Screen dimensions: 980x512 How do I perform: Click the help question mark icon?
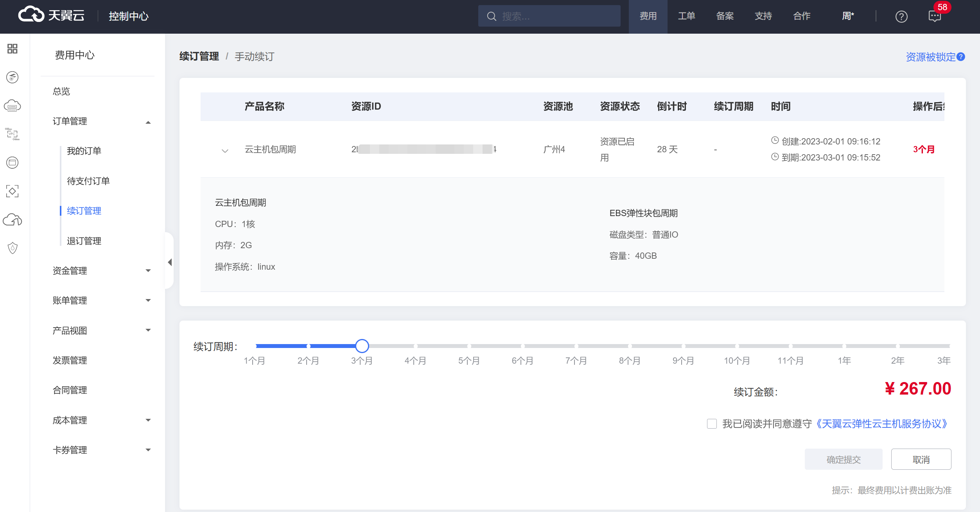(x=901, y=16)
